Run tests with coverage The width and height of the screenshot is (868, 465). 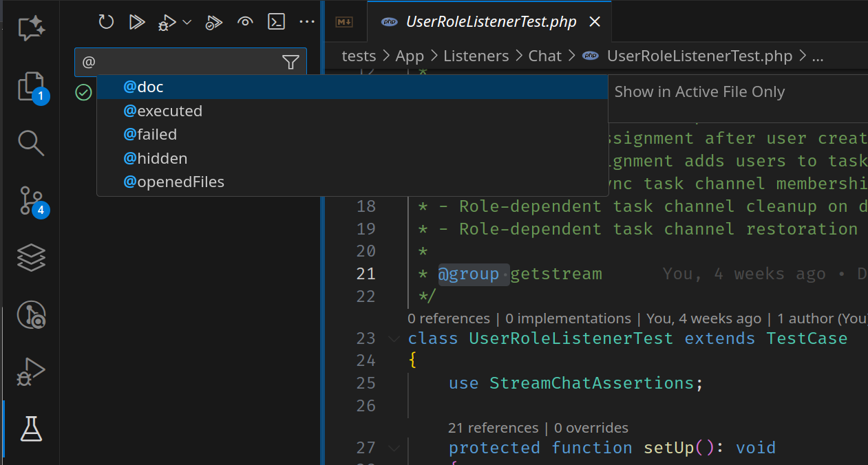(213, 23)
